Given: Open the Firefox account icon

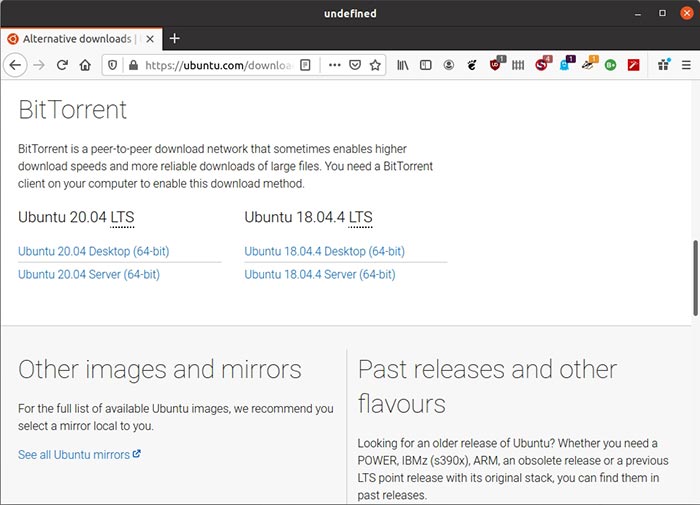Looking at the screenshot, I should (x=449, y=65).
